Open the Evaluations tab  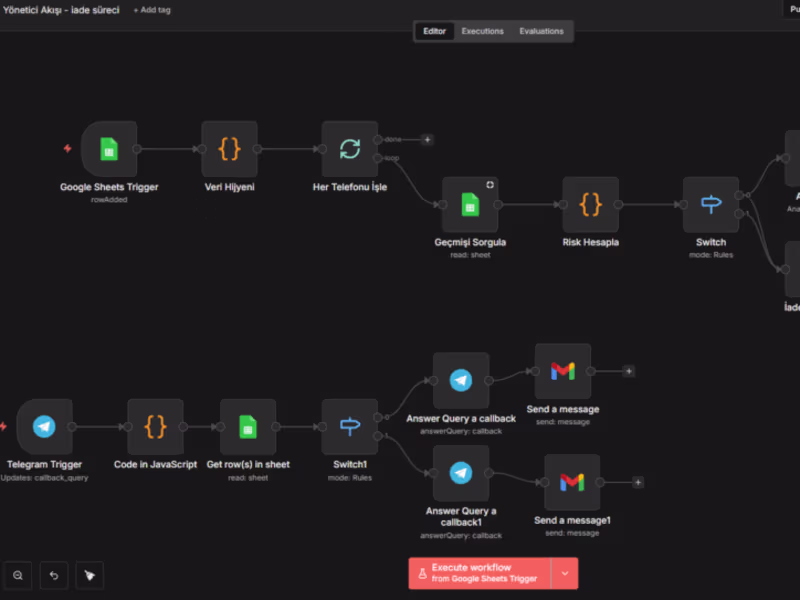[x=542, y=31]
